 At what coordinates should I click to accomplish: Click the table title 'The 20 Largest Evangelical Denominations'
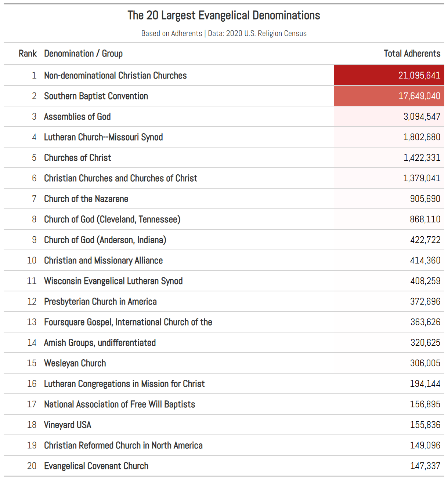[224, 15]
